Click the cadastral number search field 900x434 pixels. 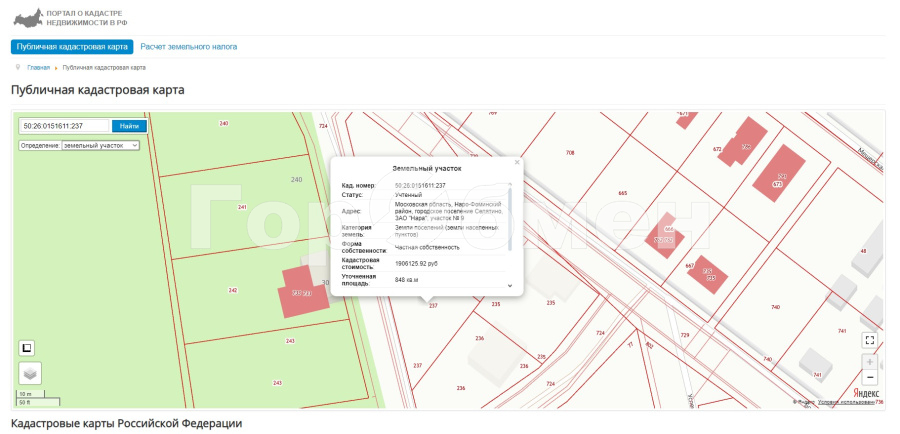point(64,126)
